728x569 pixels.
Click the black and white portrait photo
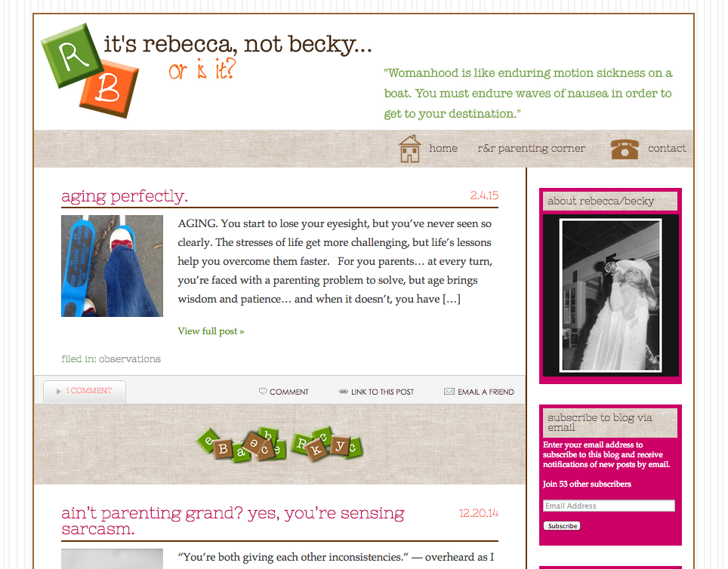point(610,296)
